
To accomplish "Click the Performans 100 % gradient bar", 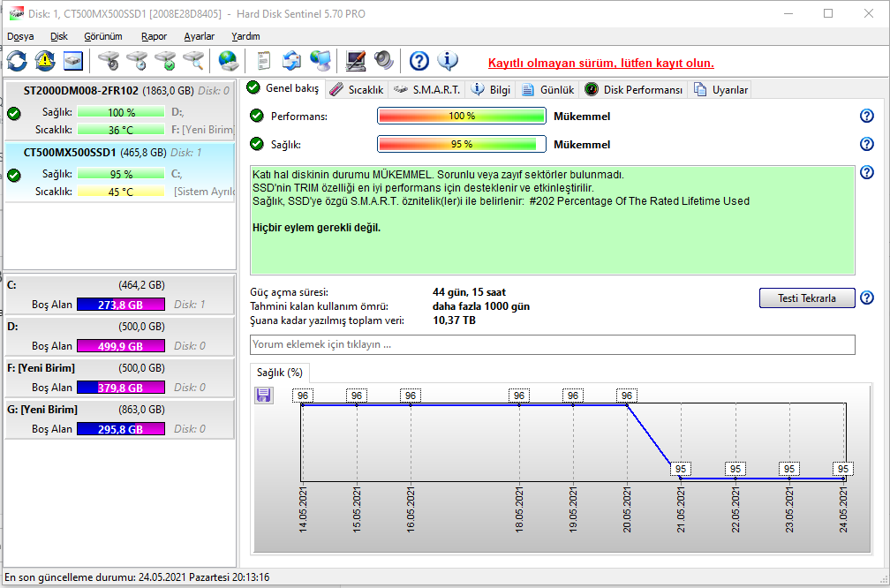I will 462,116.
